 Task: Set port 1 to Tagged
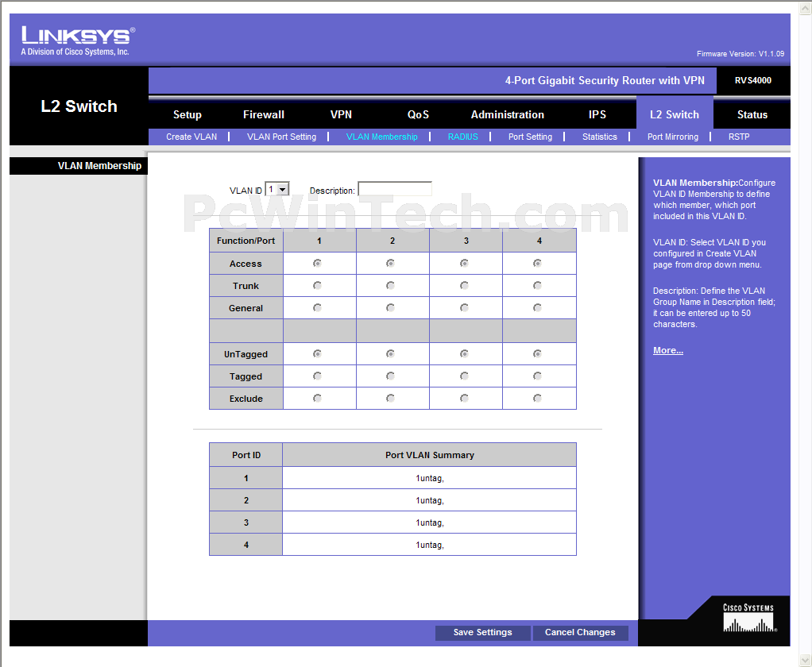coord(318,376)
